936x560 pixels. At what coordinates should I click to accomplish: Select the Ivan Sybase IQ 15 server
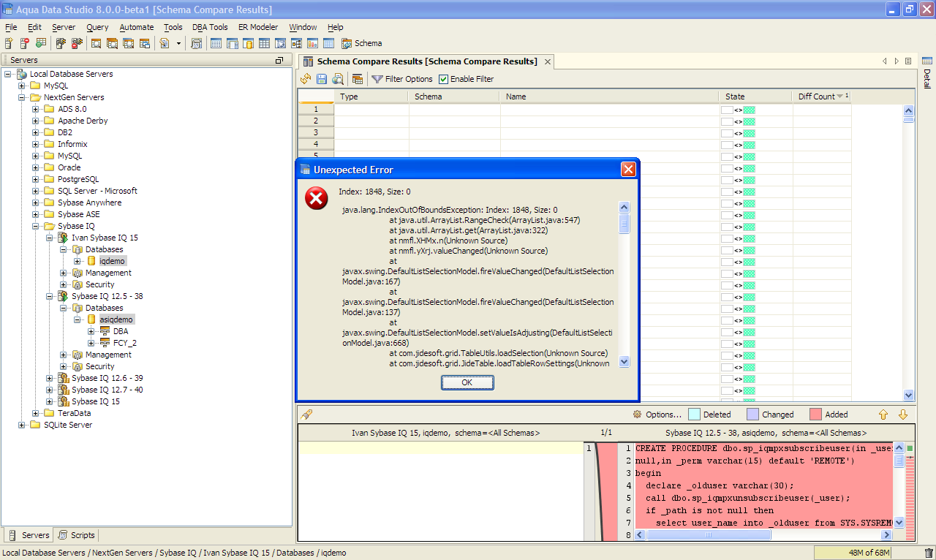pos(105,238)
